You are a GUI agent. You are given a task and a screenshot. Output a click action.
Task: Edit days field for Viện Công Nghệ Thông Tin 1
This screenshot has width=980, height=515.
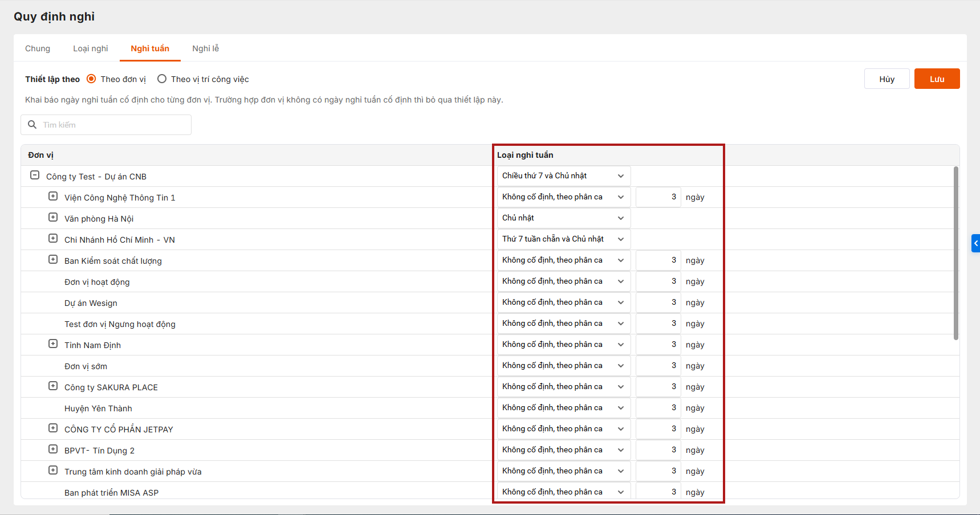tap(658, 197)
